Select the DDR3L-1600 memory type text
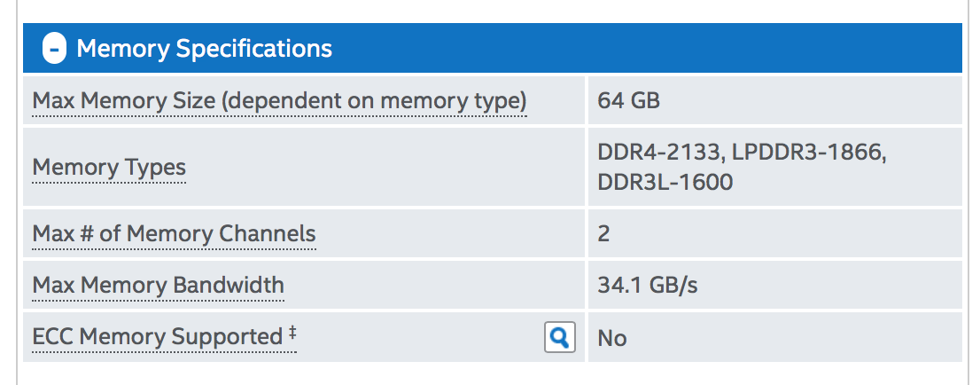Image resolution: width=980 pixels, height=385 pixels. (665, 182)
